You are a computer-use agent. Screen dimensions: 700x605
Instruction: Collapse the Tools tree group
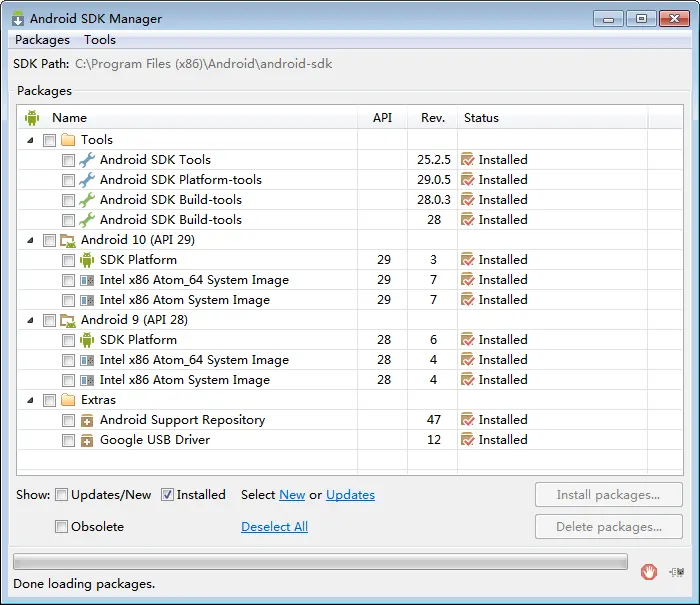[x=30, y=140]
